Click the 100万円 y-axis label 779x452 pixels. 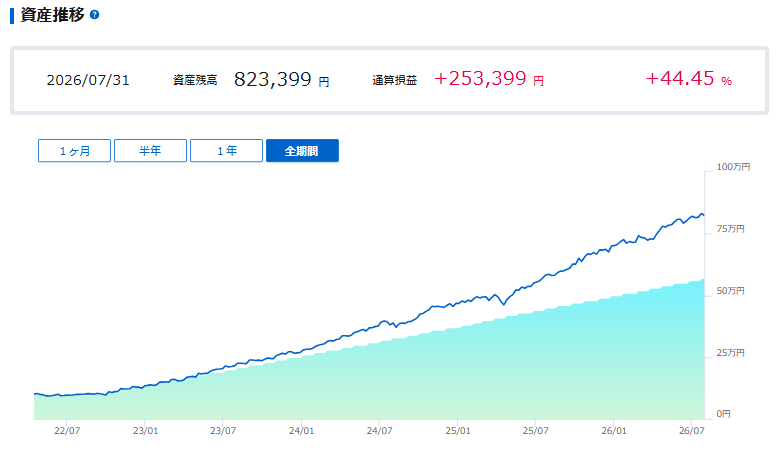point(733,167)
